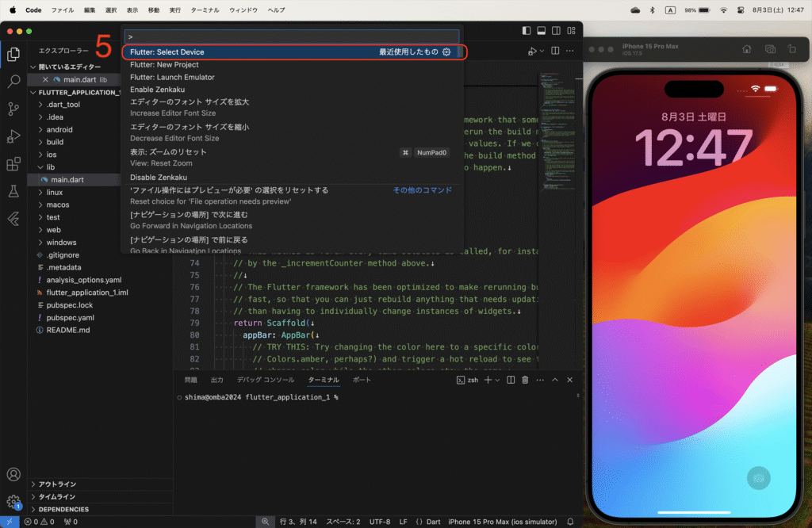This screenshot has width=812, height=528.
Task: Open the Testing flask view
Action: 13,191
